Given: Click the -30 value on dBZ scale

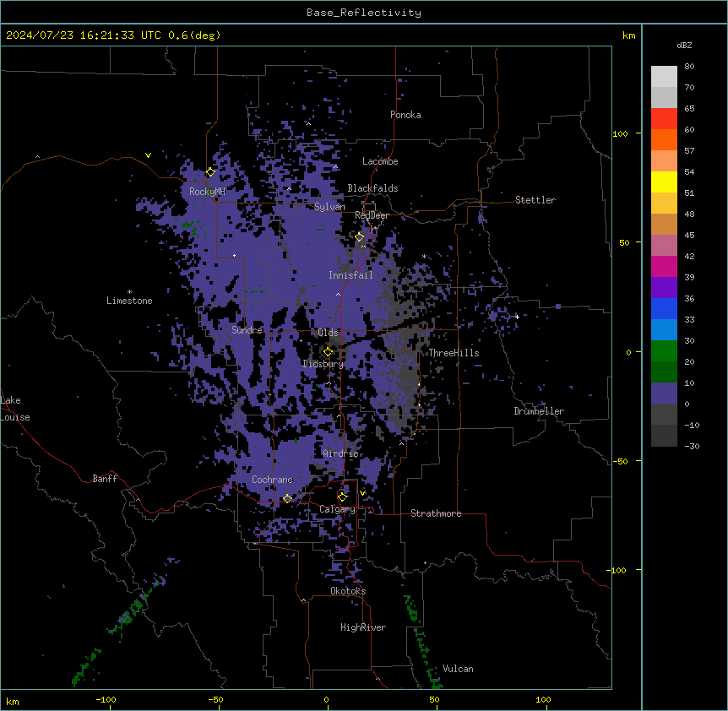Looking at the screenshot, I should (x=692, y=446).
